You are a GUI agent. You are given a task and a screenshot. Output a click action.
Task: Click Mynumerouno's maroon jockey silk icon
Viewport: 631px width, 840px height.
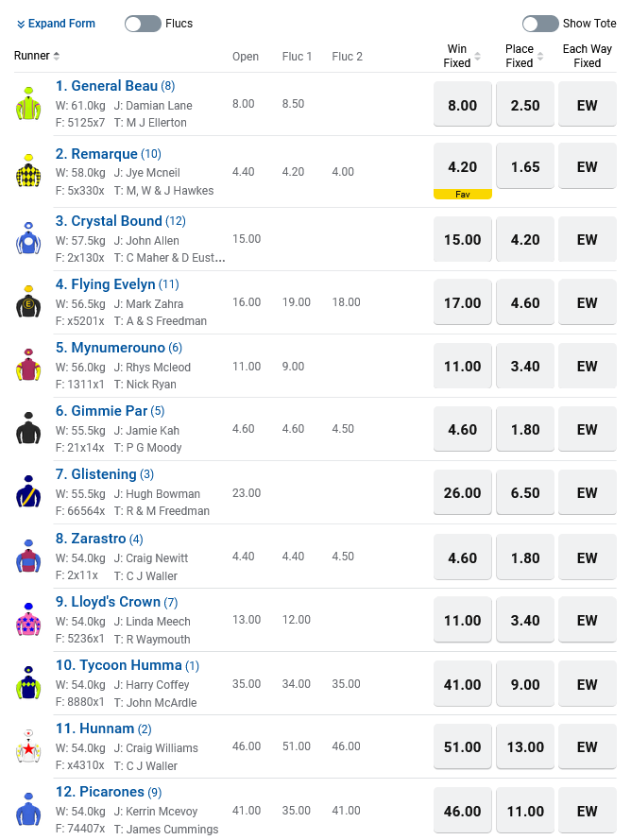pos(28,366)
